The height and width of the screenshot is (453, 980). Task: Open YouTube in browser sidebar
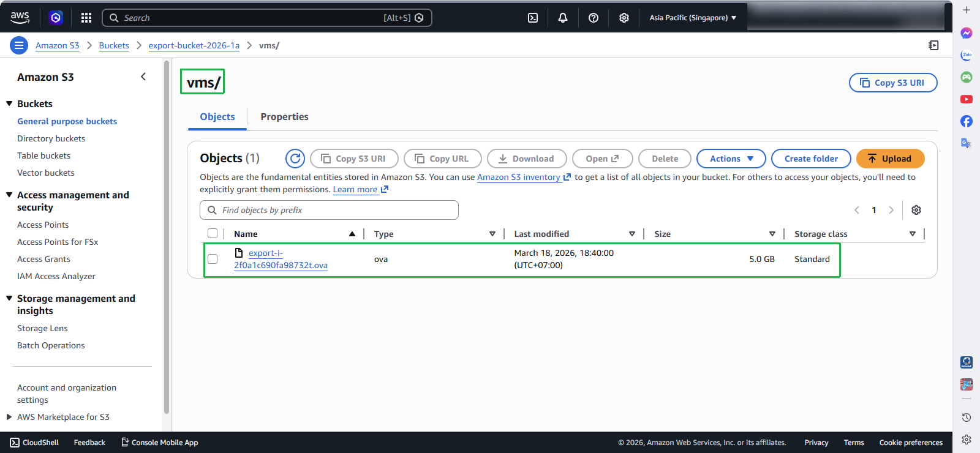pos(967,99)
